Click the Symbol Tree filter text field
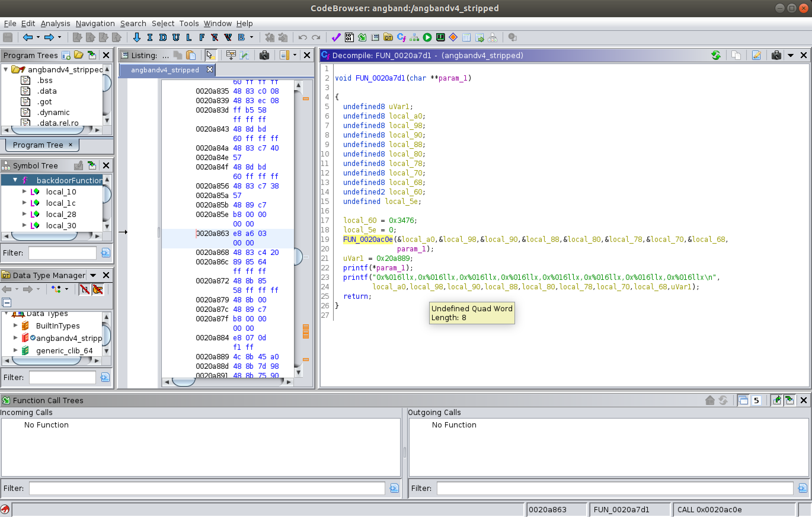The width and height of the screenshot is (812, 517). point(63,253)
